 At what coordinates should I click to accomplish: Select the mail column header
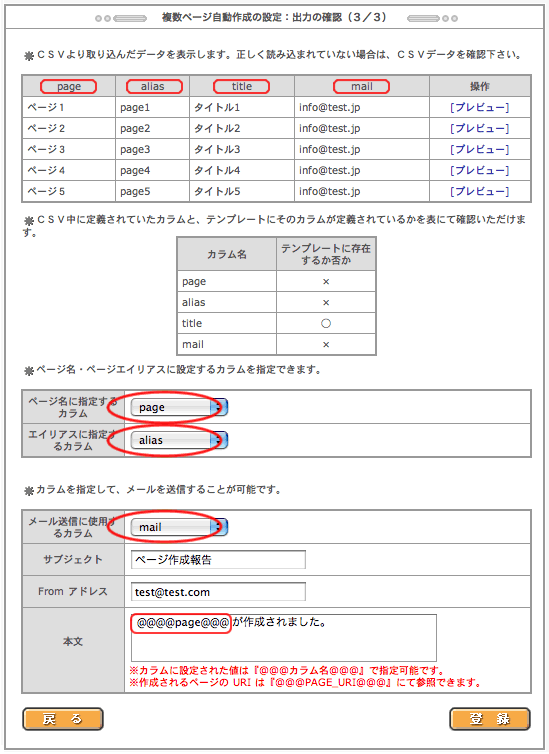click(362, 87)
